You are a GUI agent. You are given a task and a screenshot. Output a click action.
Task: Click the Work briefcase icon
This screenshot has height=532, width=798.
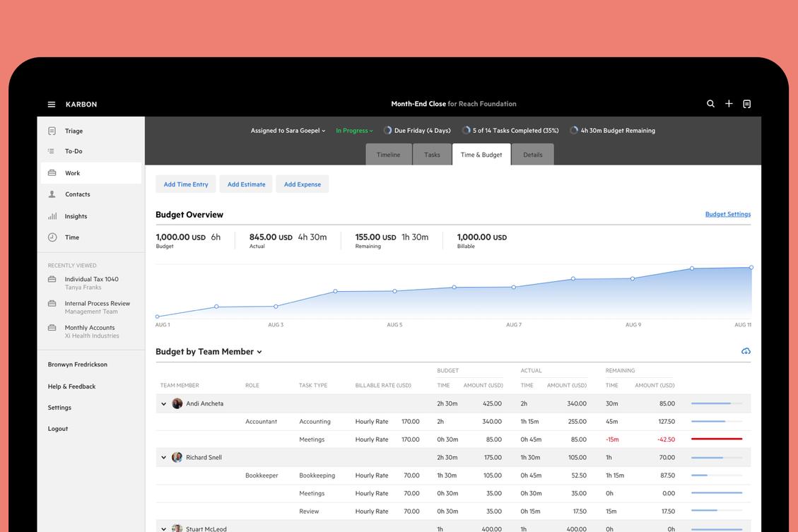(52, 173)
